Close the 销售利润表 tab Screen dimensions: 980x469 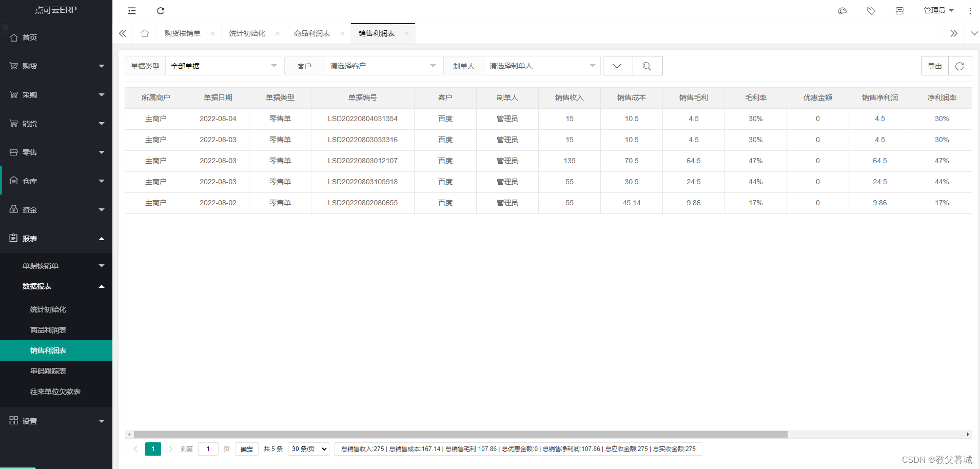pyautogui.click(x=407, y=34)
